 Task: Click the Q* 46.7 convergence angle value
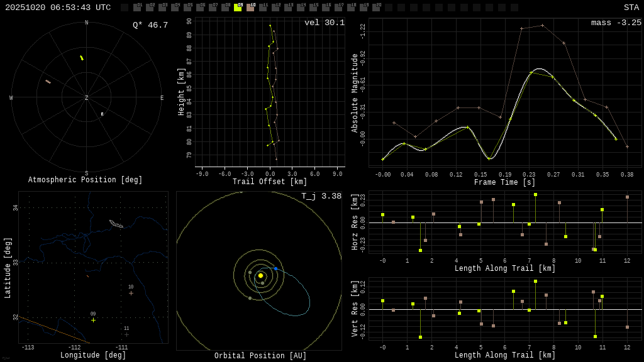point(150,26)
